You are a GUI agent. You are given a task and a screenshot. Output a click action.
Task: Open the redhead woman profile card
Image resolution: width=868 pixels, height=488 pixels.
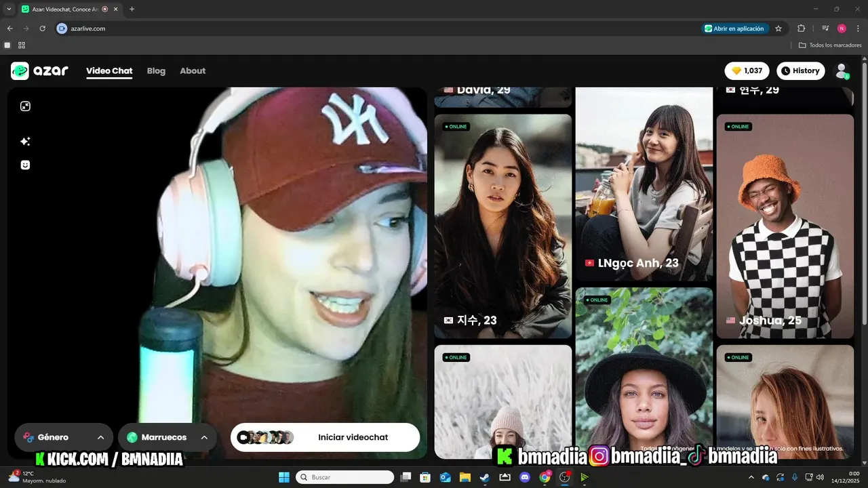[785, 402]
